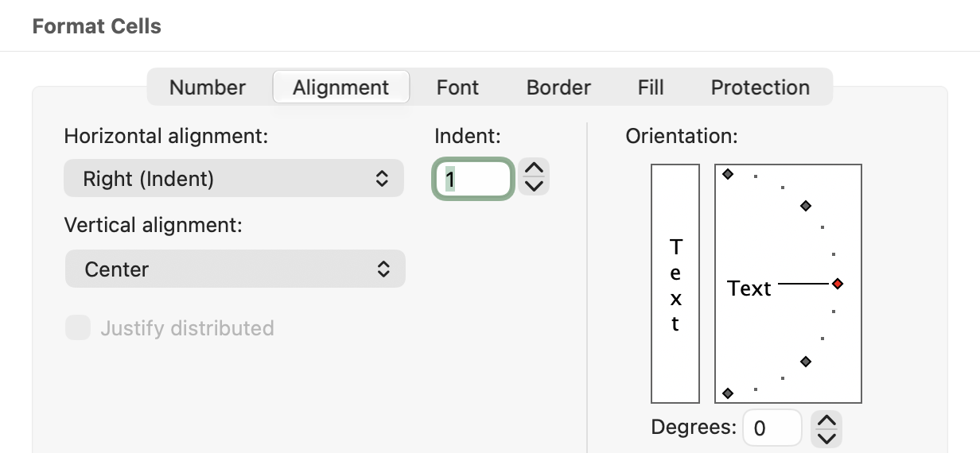Set orientation to the bottom -90-degree diamond

pos(728,393)
